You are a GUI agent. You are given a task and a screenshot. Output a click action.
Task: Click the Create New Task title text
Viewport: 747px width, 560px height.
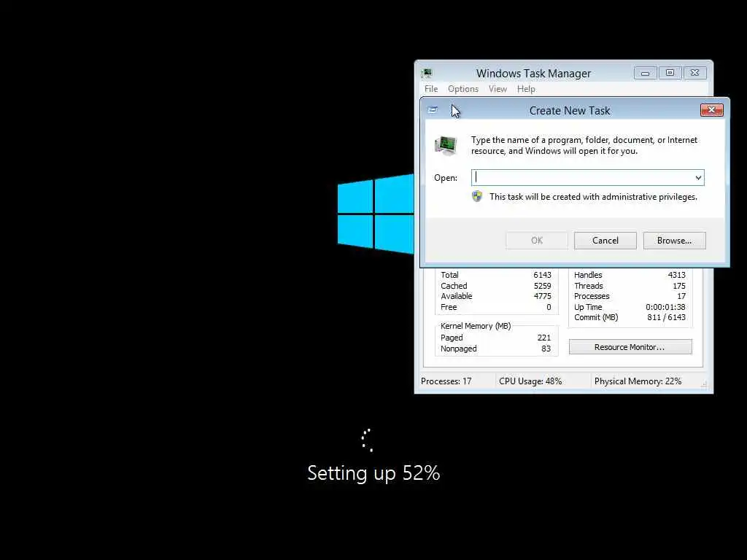[569, 111]
